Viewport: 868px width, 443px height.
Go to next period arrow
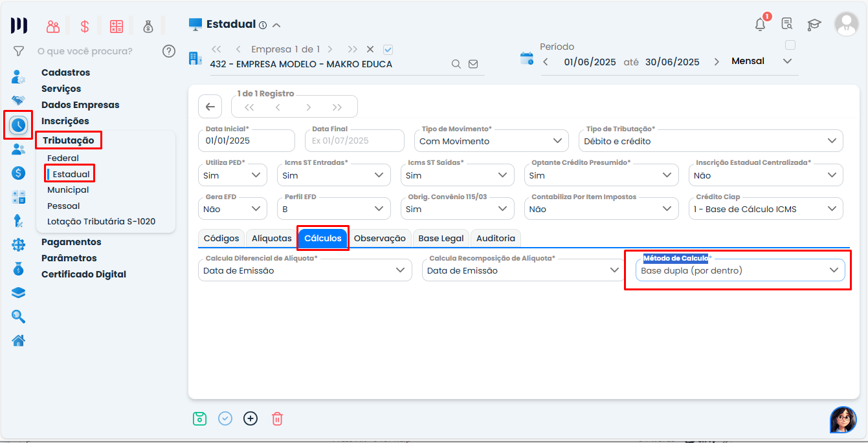pos(717,62)
